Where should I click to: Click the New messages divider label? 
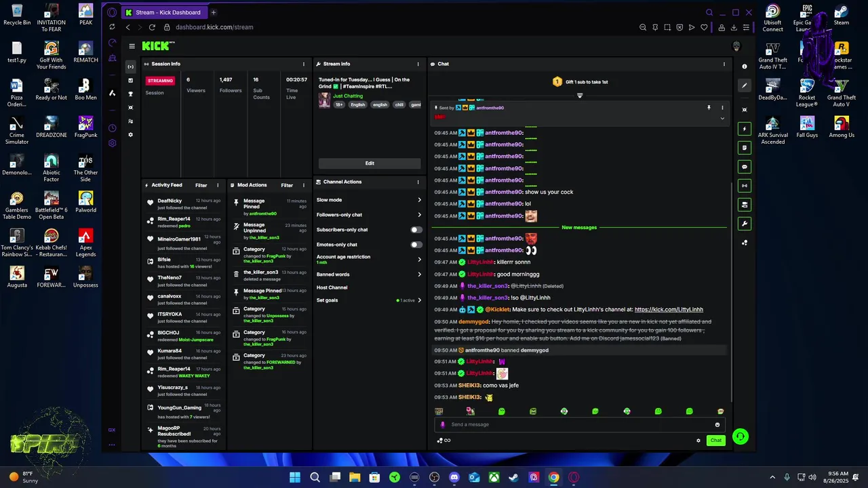click(579, 228)
